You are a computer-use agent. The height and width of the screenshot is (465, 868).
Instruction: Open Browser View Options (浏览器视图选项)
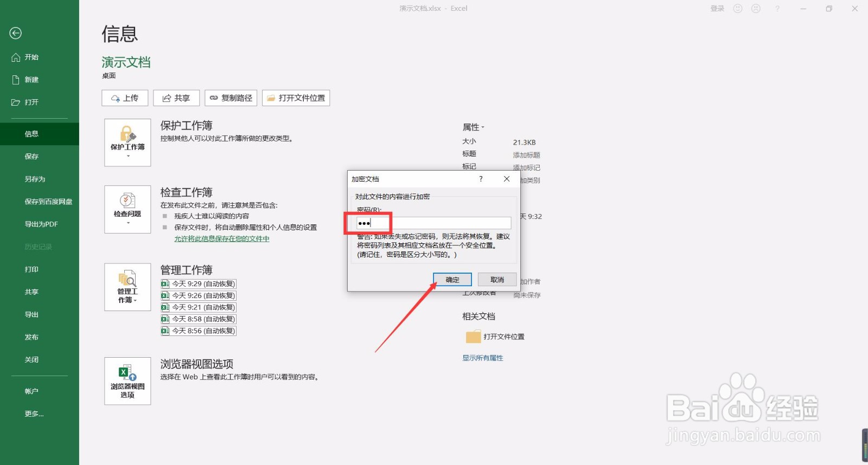127,381
